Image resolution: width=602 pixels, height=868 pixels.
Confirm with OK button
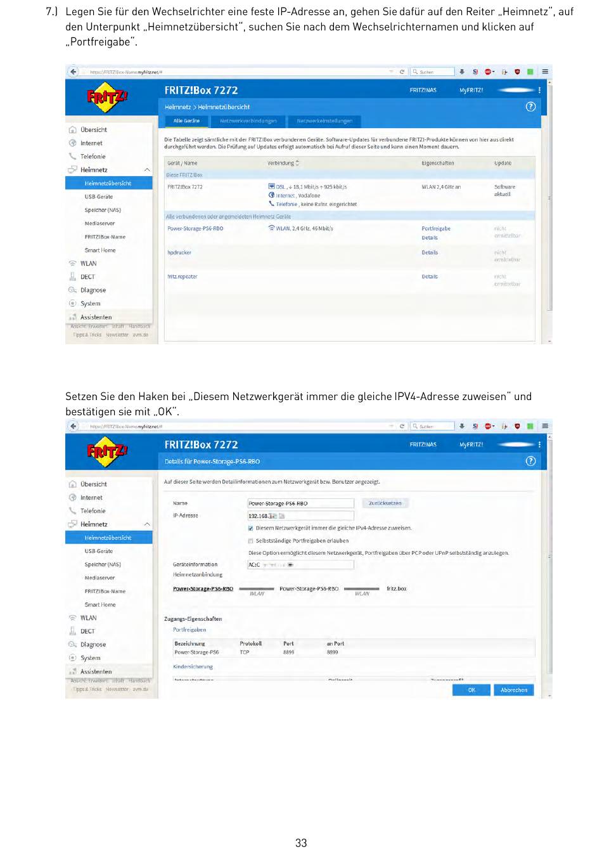471,690
